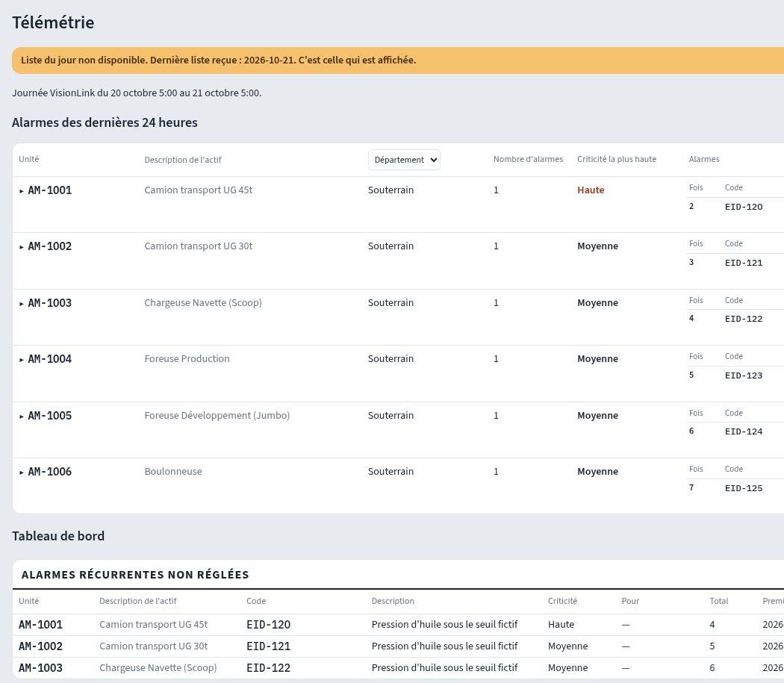Click the Foreuse Développement (Jumbo) description

217,415
